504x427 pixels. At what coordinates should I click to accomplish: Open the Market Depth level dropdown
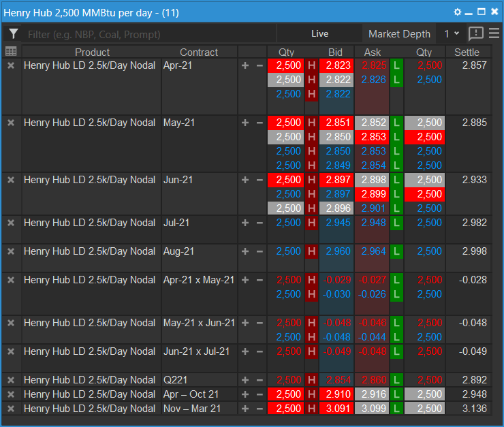[x=452, y=34]
